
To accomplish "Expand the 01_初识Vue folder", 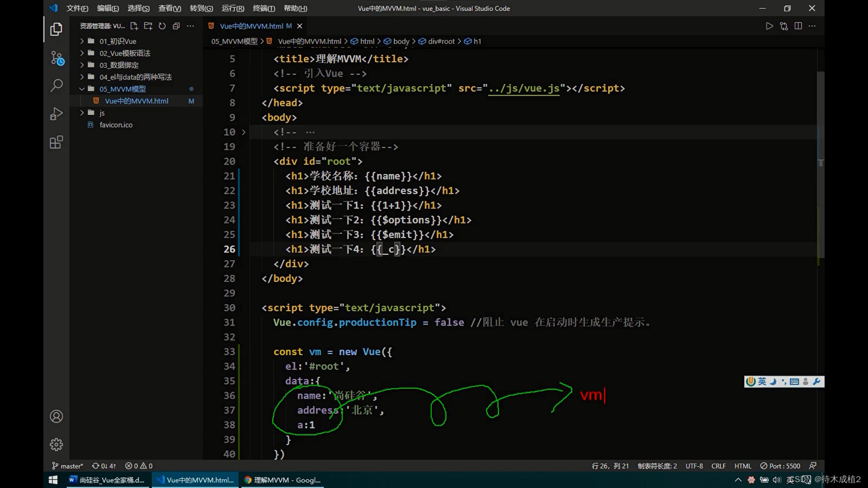I will tap(136, 41).
